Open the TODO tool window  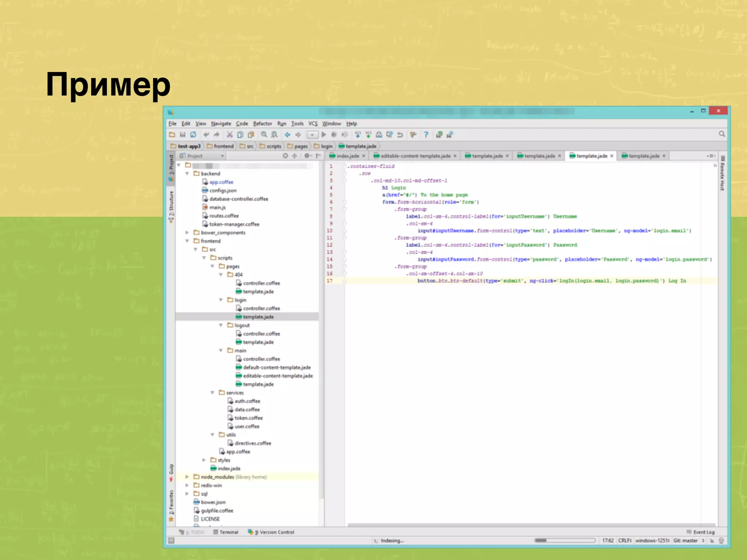[x=191, y=532]
